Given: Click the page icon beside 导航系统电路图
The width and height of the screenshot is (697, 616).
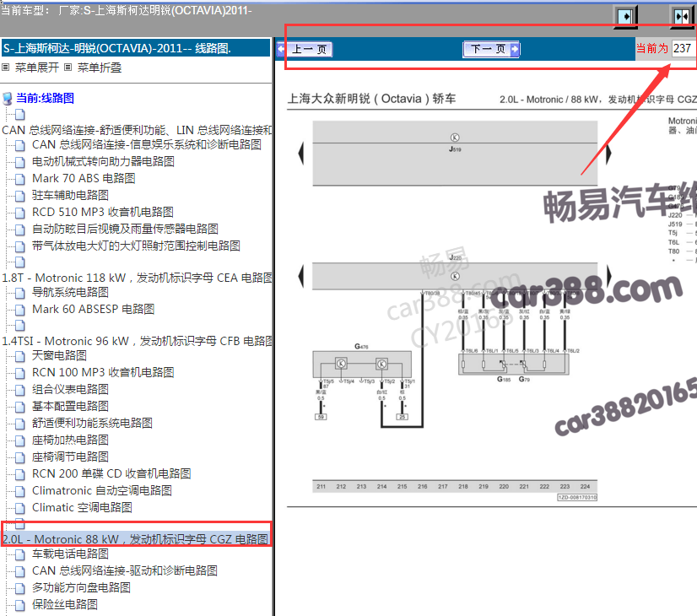Looking at the screenshot, I should tap(20, 293).
